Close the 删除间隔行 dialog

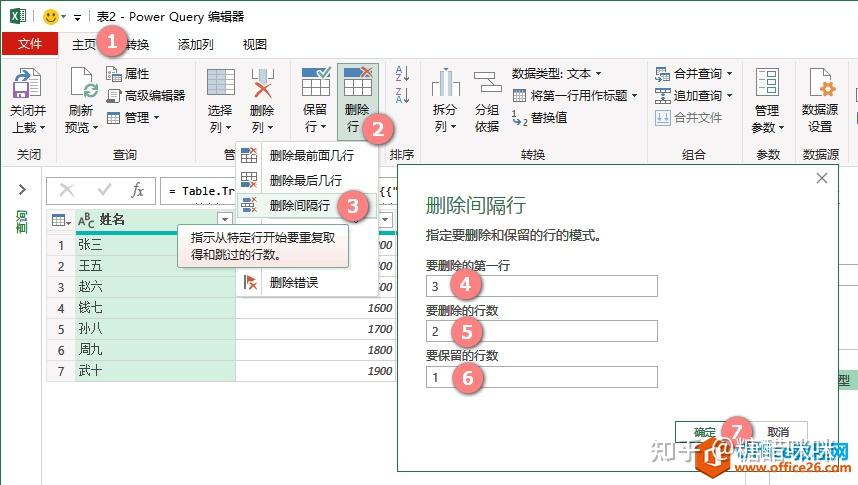pyautogui.click(x=821, y=178)
